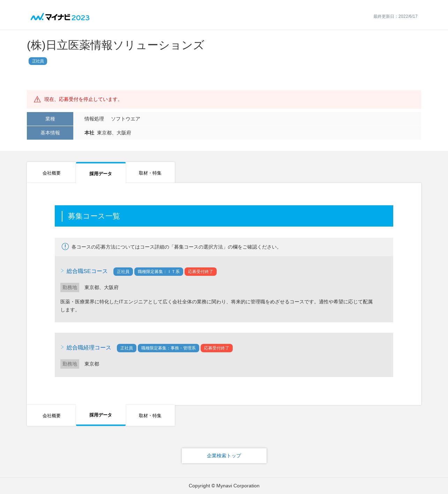Click the 東京都 work location in 経理コース
Image resolution: width=448 pixels, height=494 pixels.
(x=92, y=364)
